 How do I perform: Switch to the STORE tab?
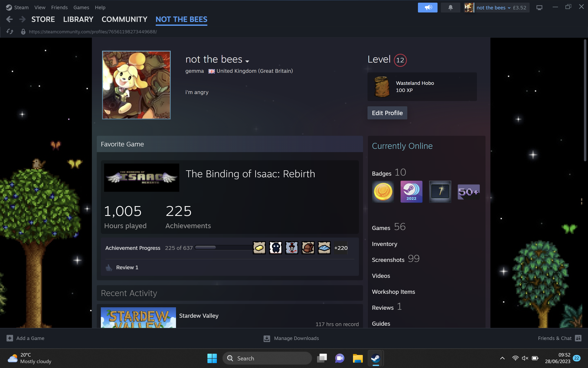(43, 19)
